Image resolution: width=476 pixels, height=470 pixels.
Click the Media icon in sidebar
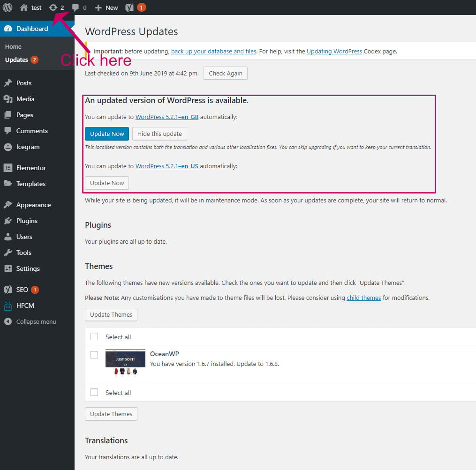pos(8,99)
